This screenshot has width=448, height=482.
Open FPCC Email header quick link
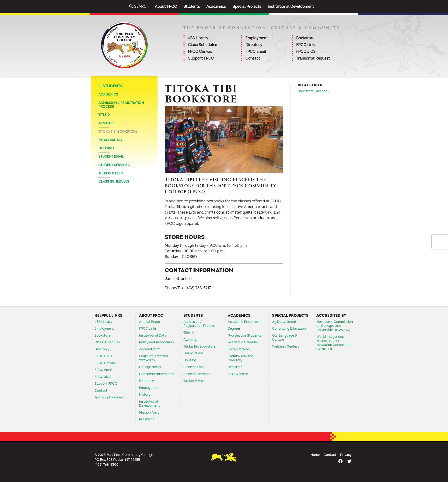coord(255,51)
